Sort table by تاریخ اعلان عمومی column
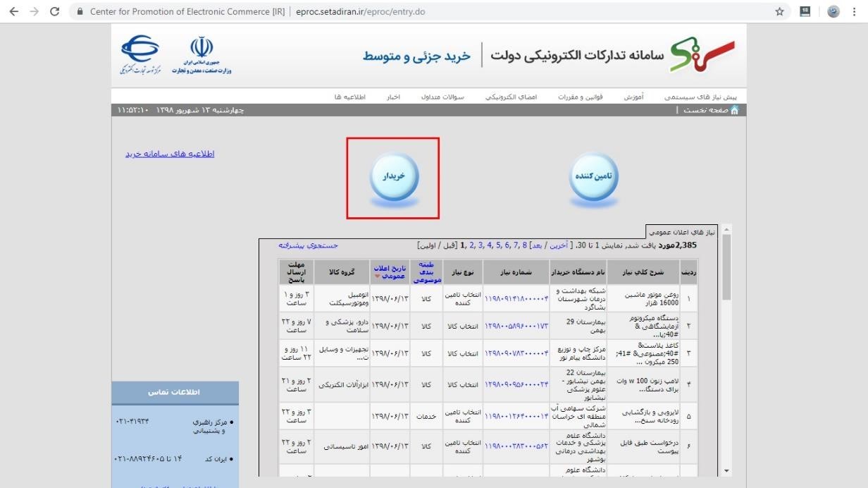 pos(390,272)
